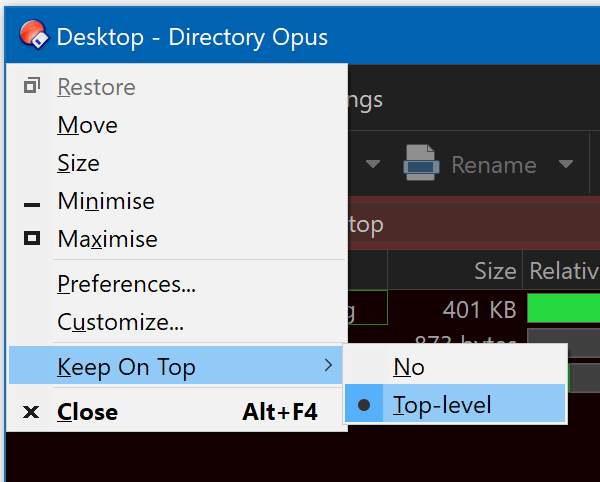600x482 pixels.
Task: Click the Close X icon in menu
Action: tap(31, 412)
